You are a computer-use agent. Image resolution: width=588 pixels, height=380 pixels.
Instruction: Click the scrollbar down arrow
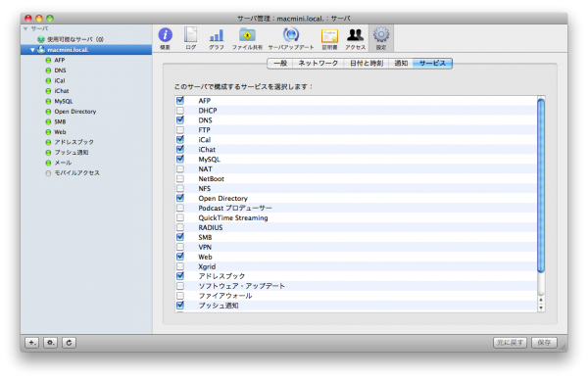click(541, 308)
